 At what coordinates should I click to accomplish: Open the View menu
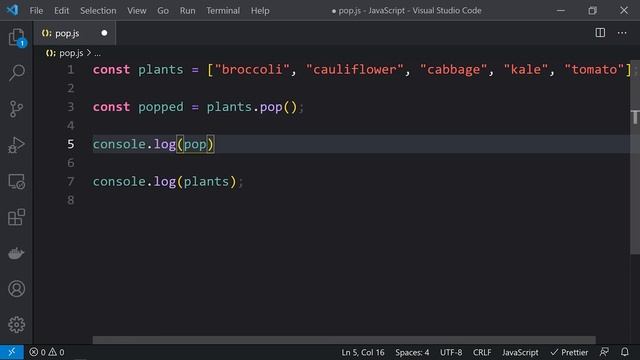pyautogui.click(x=137, y=11)
